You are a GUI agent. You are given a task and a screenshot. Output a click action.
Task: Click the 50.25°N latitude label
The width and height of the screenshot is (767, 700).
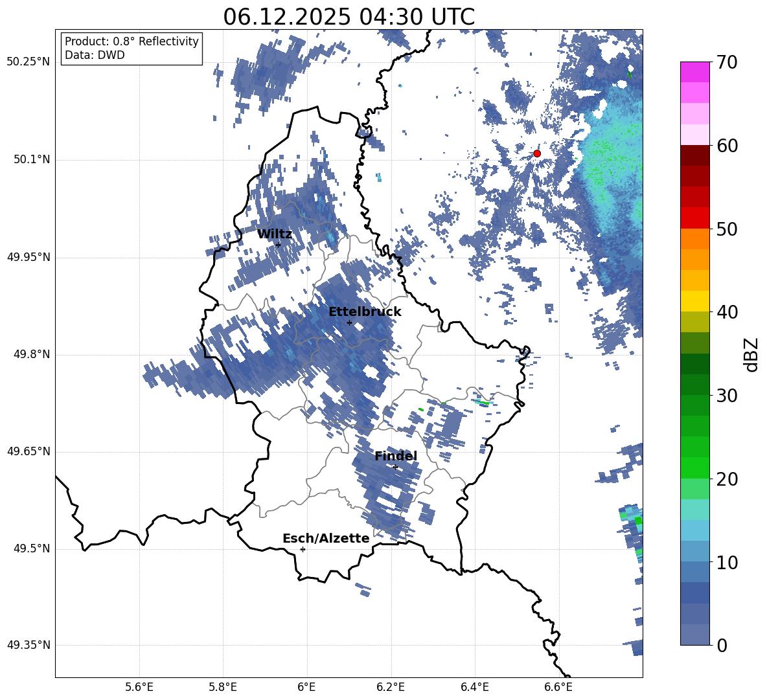tap(29, 62)
